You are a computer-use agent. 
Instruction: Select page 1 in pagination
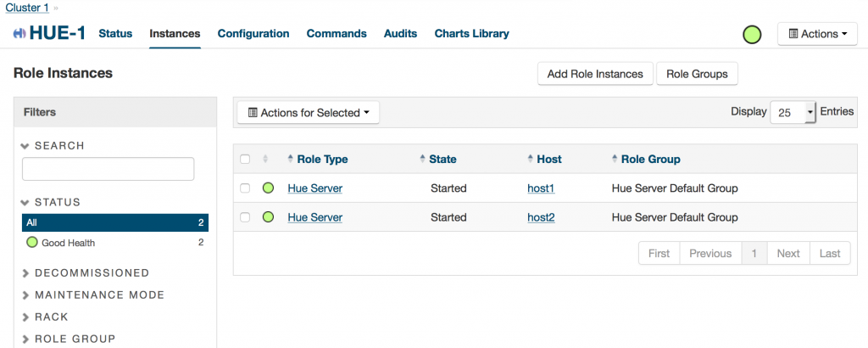(x=754, y=253)
